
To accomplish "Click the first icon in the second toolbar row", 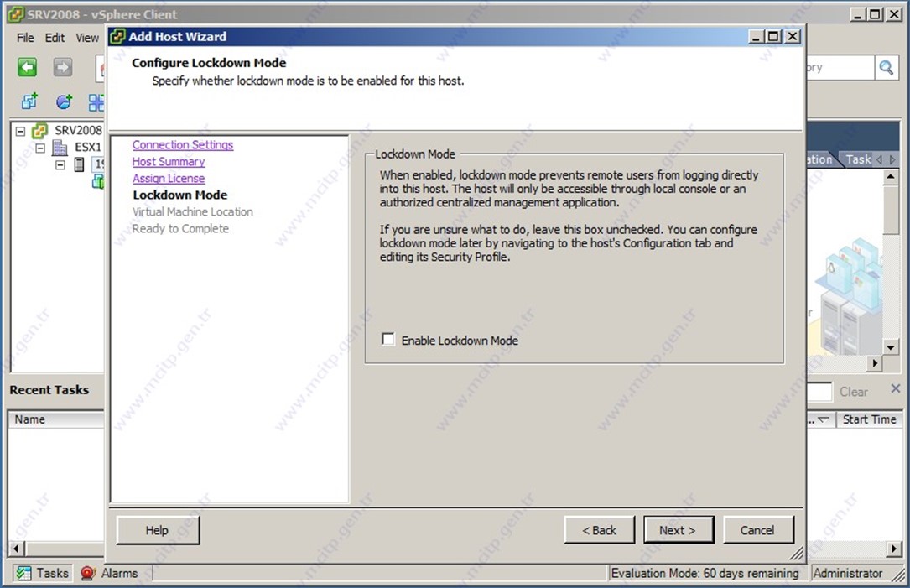I will (x=29, y=102).
